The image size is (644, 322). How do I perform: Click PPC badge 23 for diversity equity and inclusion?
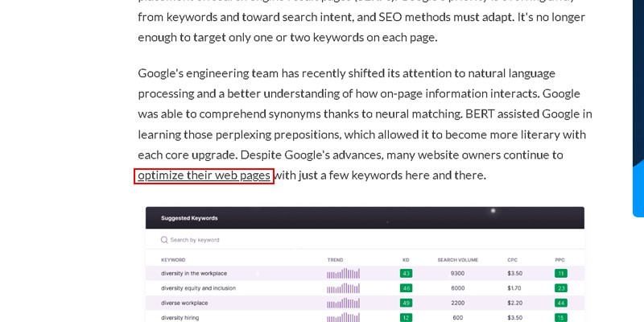560,288
